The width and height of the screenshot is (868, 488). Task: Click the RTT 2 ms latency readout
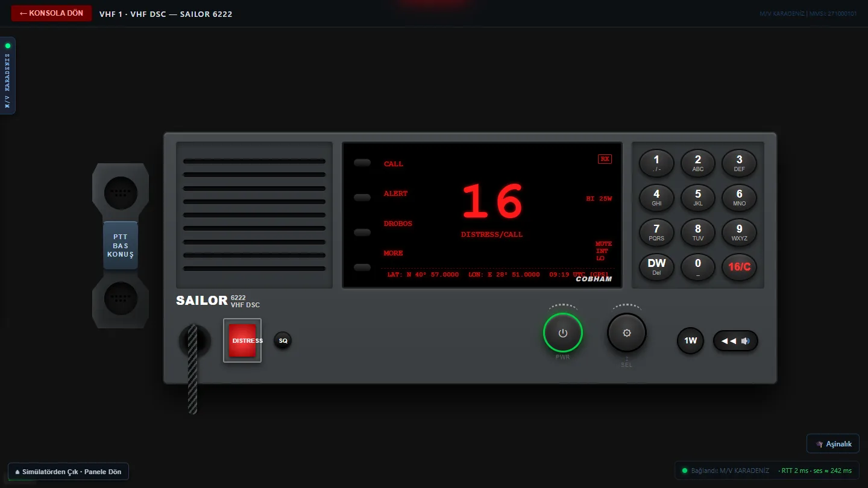click(795, 471)
